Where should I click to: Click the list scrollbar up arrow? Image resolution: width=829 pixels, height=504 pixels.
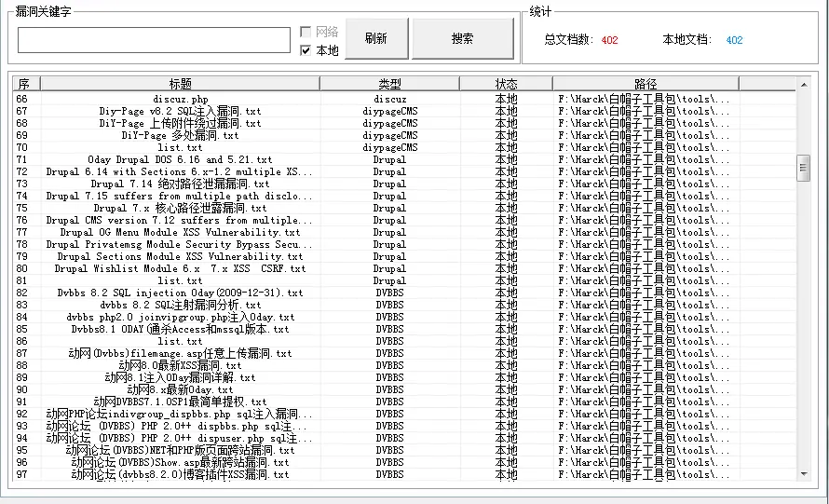pos(804,85)
